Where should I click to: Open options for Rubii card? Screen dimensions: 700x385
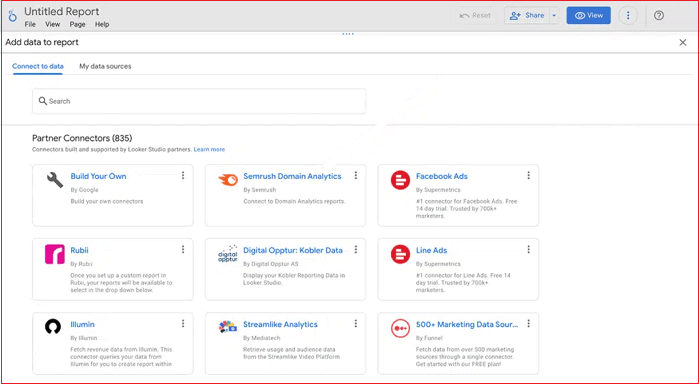click(x=183, y=250)
